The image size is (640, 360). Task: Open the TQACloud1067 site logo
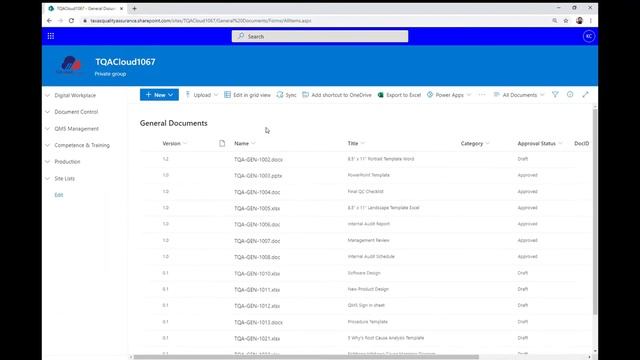pos(70,64)
